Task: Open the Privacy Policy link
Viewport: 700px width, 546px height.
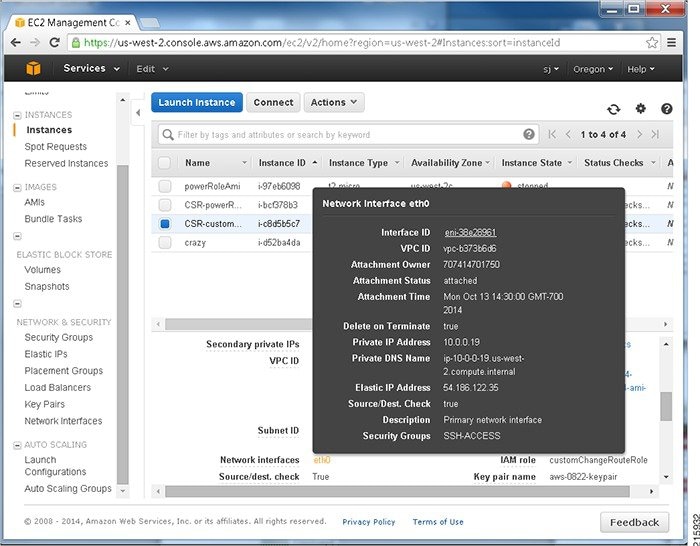Action: (x=369, y=522)
